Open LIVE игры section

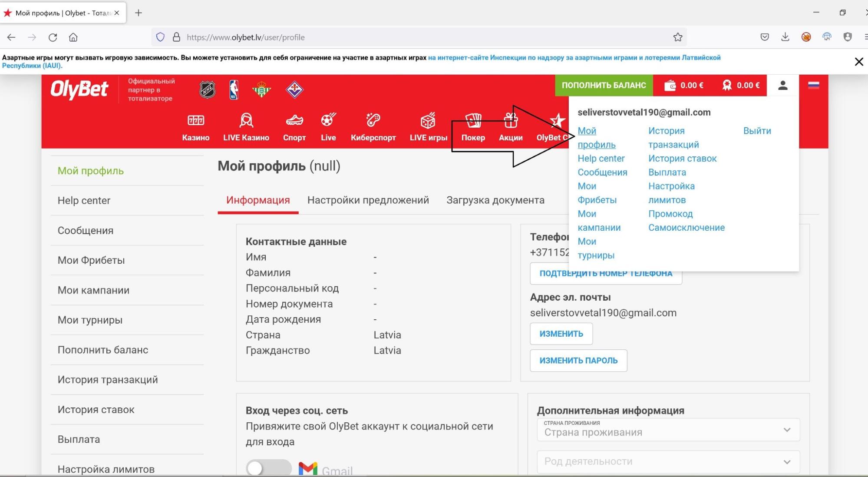(429, 127)
